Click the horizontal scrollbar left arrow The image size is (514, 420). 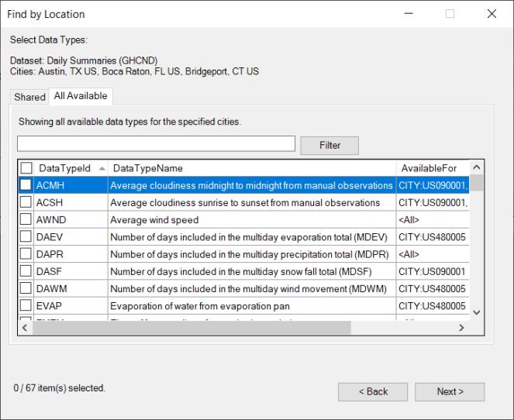point(26,328)
